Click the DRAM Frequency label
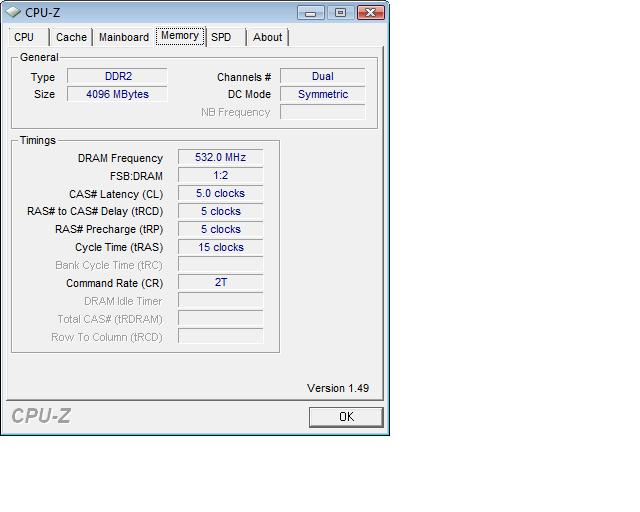 [120, 158]
